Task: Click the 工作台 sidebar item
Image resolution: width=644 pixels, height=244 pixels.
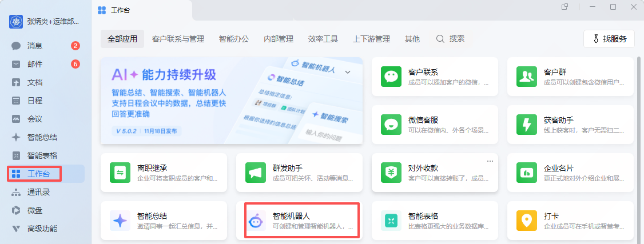Action: coord(46,174)
